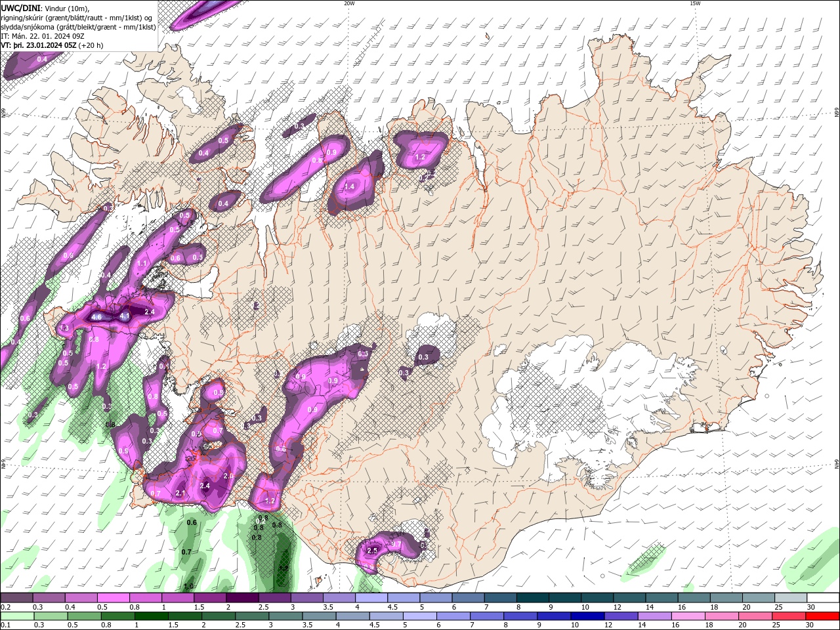
Task: Click the bright pink 0.5–0.8 snow legend swatch
Action: coord(113,598)
